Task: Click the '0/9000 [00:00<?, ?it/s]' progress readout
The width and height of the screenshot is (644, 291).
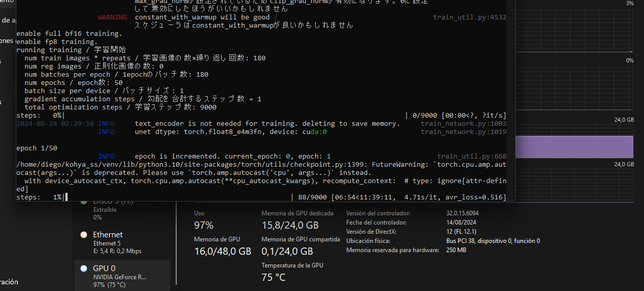Action: pyautogui.click(x=459, y=116)
